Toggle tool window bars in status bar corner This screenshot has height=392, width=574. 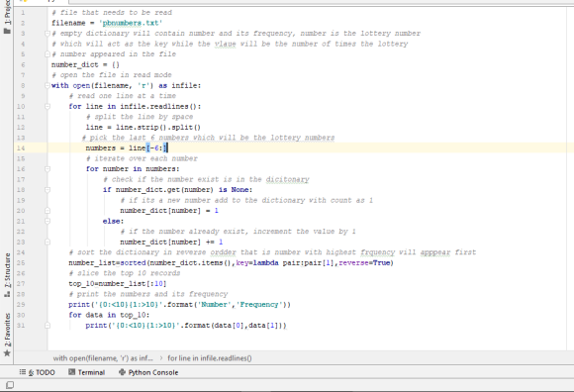(10, 385)
